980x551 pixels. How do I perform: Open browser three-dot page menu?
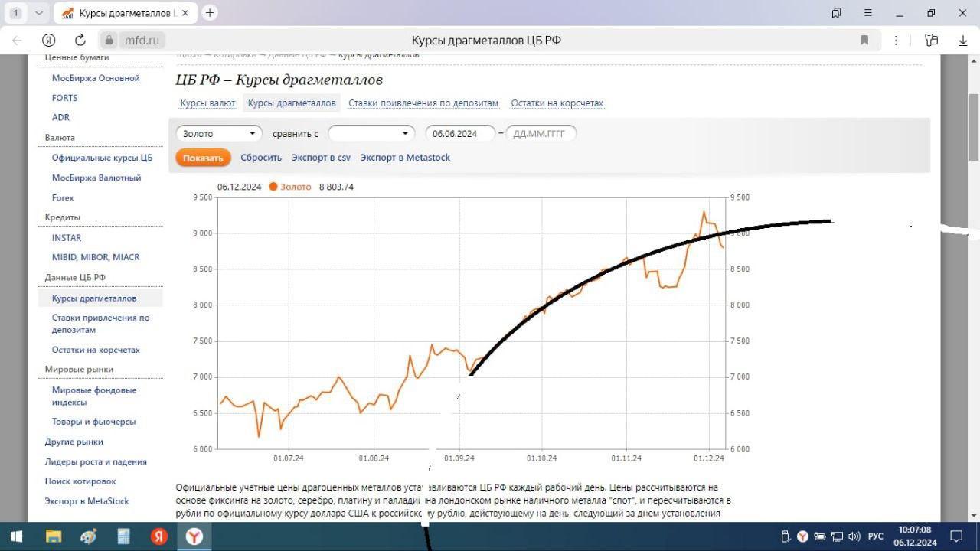(x=896, y=41)
